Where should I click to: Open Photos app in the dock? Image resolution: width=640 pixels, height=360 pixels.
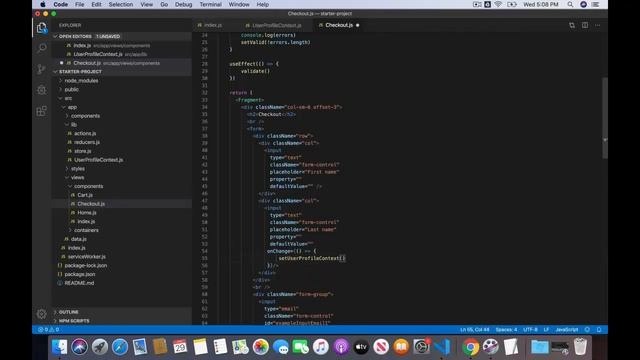point(260,347)
